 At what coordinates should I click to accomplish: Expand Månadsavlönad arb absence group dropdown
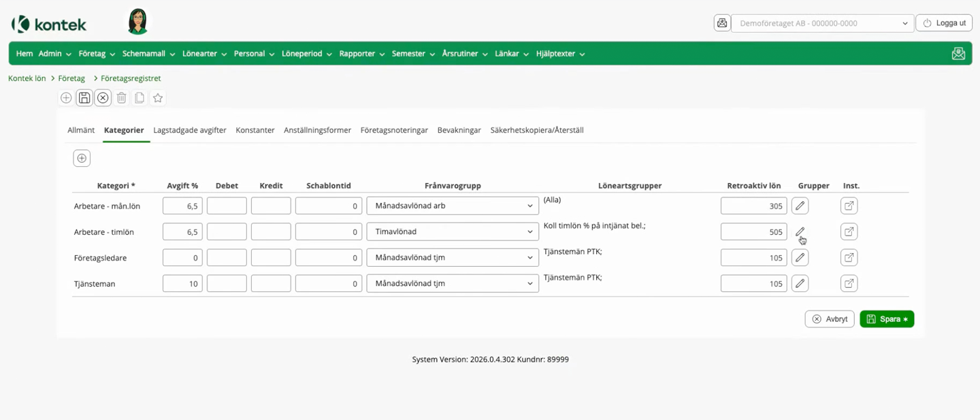tap(453, 206)
